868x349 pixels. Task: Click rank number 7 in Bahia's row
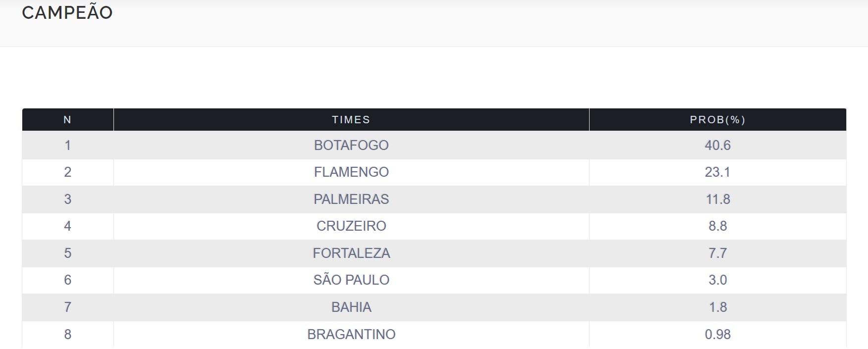[68, 307]
